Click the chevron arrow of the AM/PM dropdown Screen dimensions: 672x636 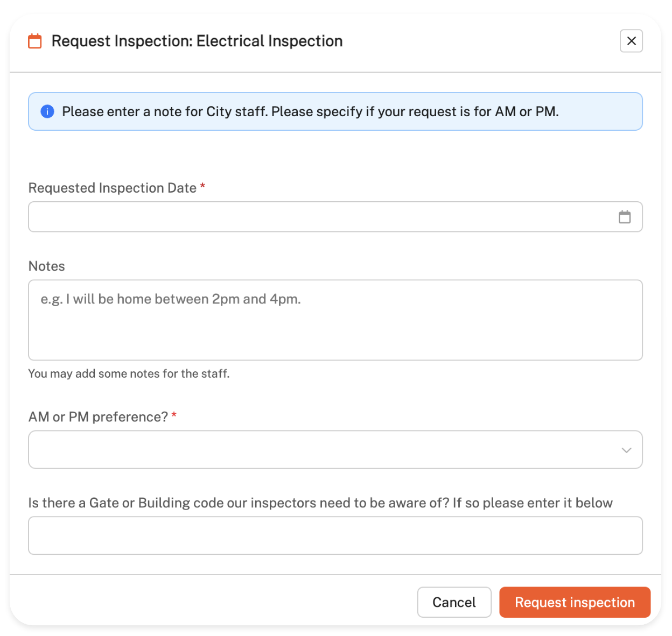(626, 450)
